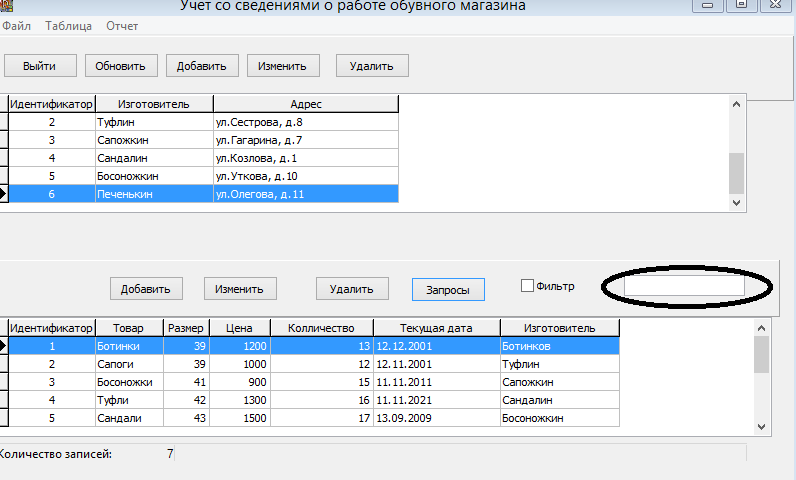Click the application icon in title bar
This screenshot has height=480, width=796.
point(6,6)
